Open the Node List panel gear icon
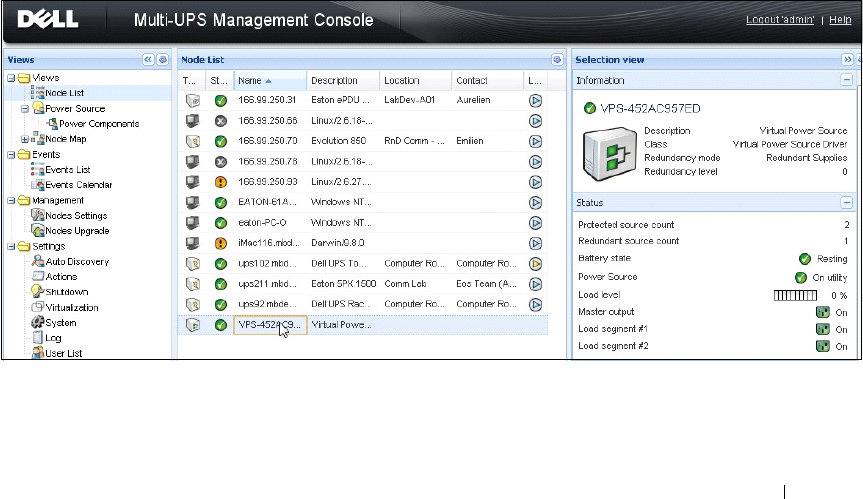 coord(557,60)
